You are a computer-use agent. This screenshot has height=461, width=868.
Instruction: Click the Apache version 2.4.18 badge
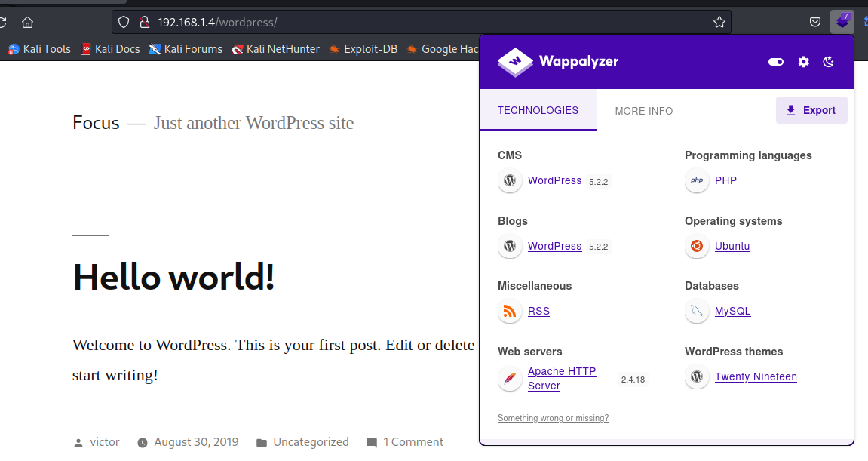click(x=633, y=380)
